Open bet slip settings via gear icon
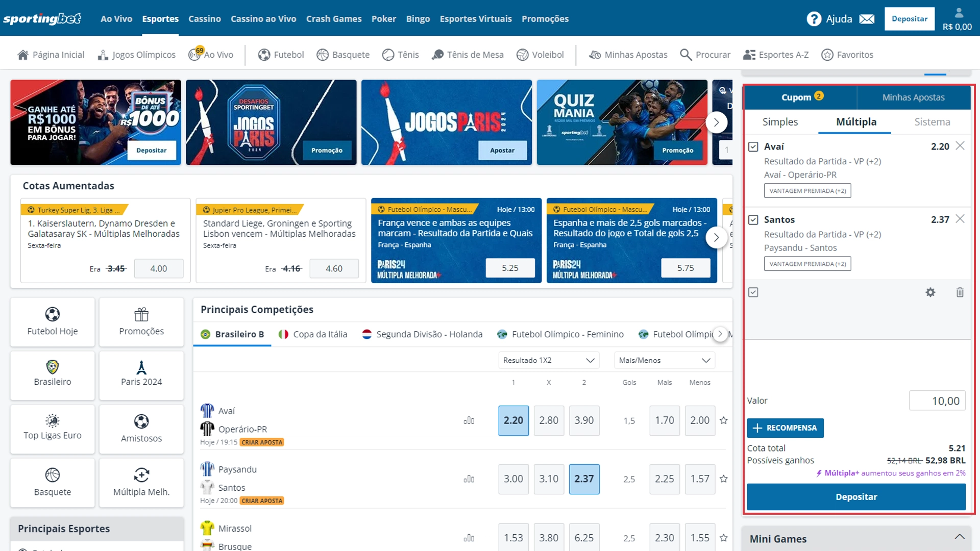This screenshot has width=980, height=551. pos(930,292)
